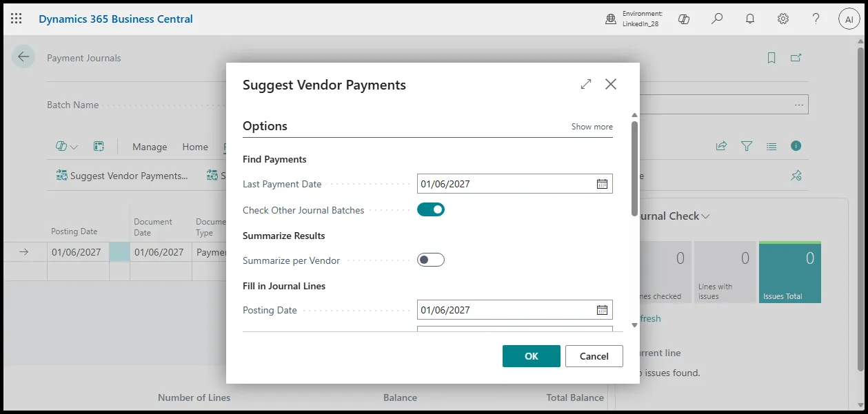Close the Suggest Vendor Payments dialog
The height and width of the screenshot is (414, 868).
(x=611, y=84)
